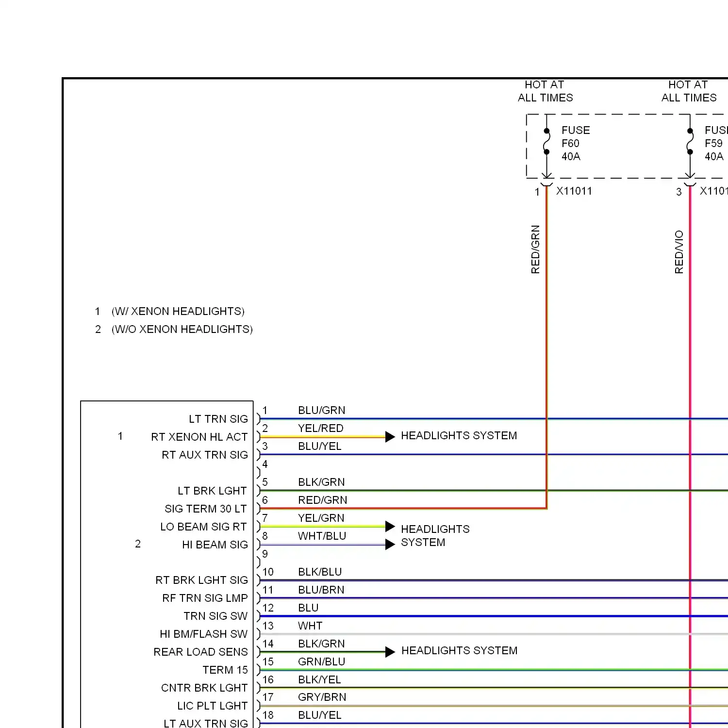
Task: Select the "BLK/GRN" wire label at pin 14
Action: [x=321, y=644]
